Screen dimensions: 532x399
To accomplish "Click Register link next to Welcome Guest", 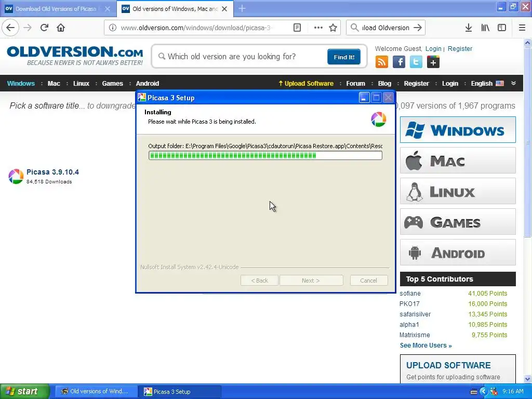I will [460, 48].
